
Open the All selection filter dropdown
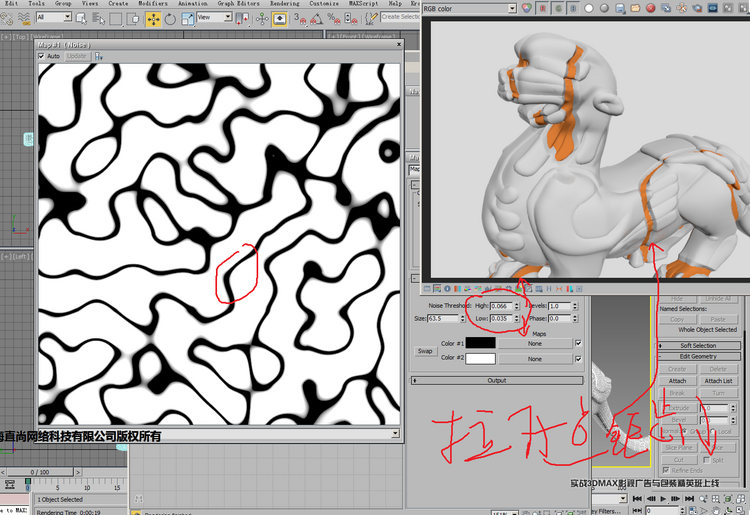67,17
